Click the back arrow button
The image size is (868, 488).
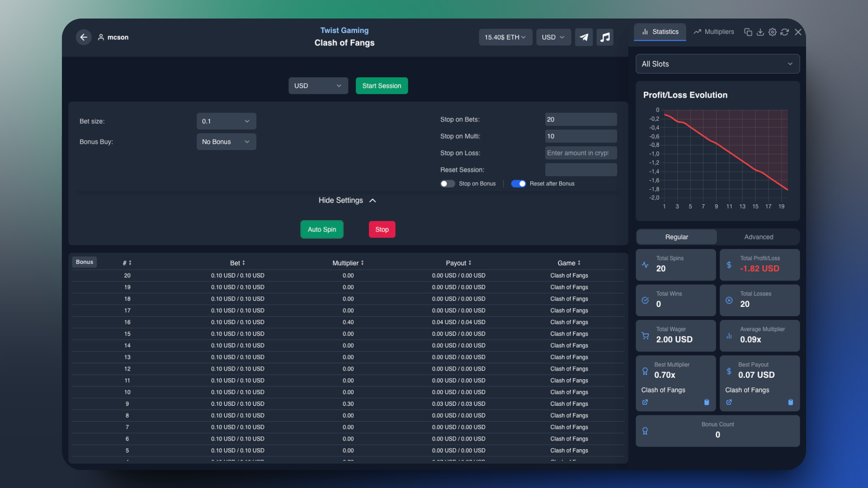(84, 37)
